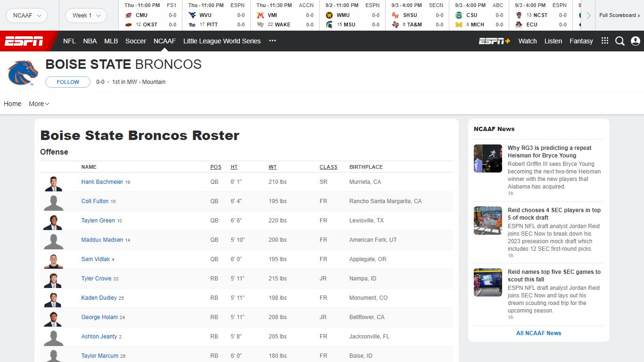Click Kaden Dudley's headshot
The width and height of the screenshot is (644, 362).
53,299
